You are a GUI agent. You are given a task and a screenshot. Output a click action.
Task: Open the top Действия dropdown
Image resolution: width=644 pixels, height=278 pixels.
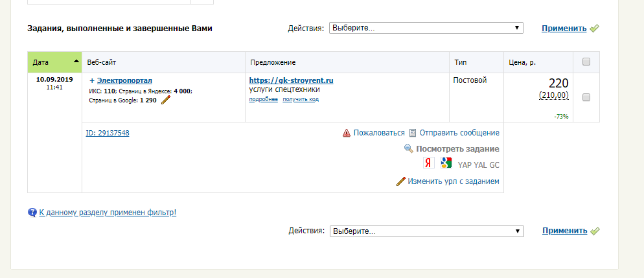(426, 28)
